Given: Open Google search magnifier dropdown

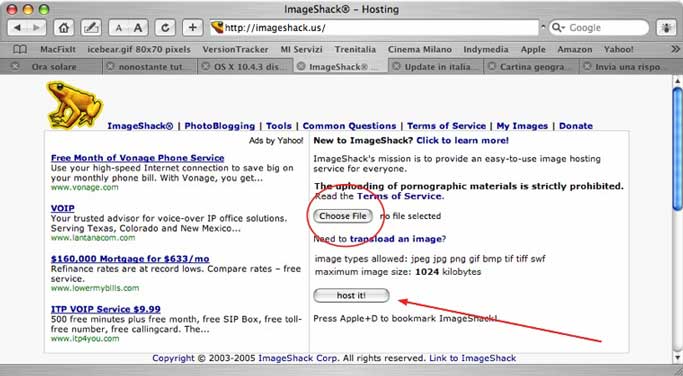Looking at the screenshot, I should [x=558, y=28].
